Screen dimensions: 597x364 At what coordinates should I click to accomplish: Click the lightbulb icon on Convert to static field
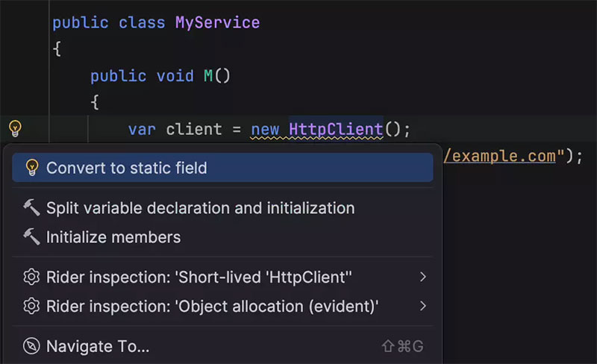pyautogui.click(x=31, y=168)
